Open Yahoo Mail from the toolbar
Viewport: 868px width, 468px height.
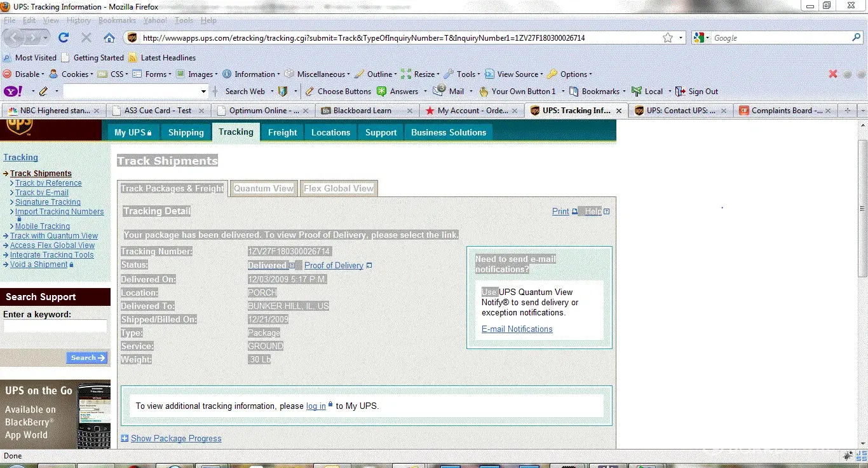(450, 92)
